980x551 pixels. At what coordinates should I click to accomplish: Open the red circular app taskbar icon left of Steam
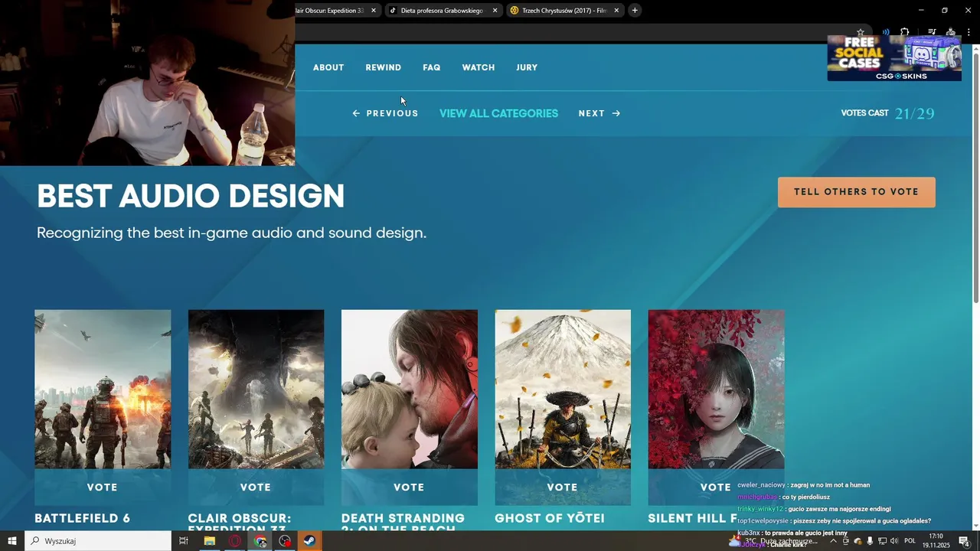point(285,541)
